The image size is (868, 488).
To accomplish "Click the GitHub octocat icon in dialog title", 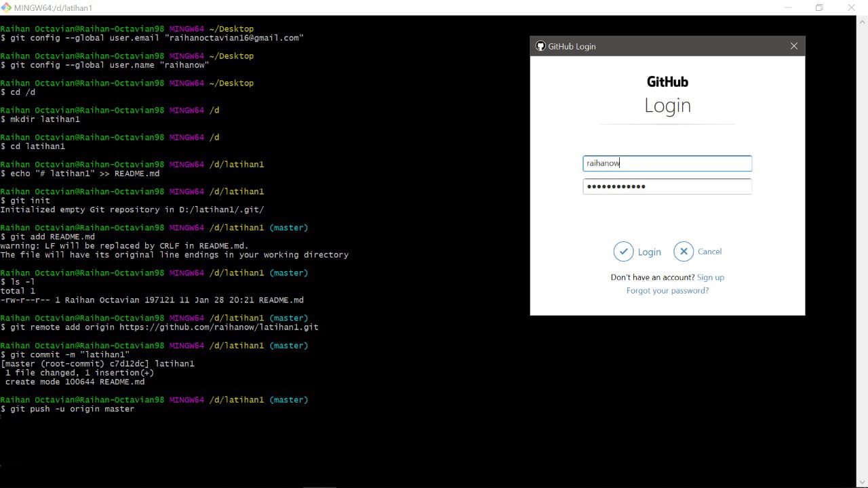I will [x=540, y=46].
